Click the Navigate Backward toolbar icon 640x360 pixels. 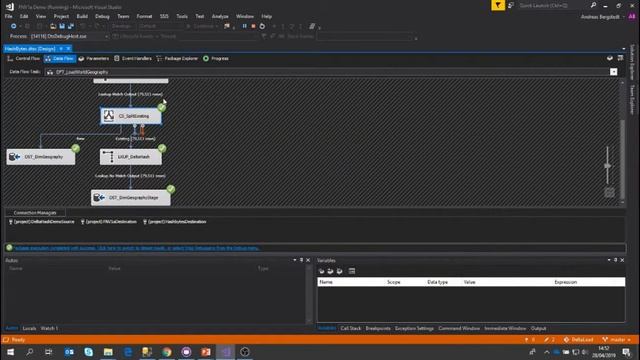pyautogui.click(x=13, y=26)
